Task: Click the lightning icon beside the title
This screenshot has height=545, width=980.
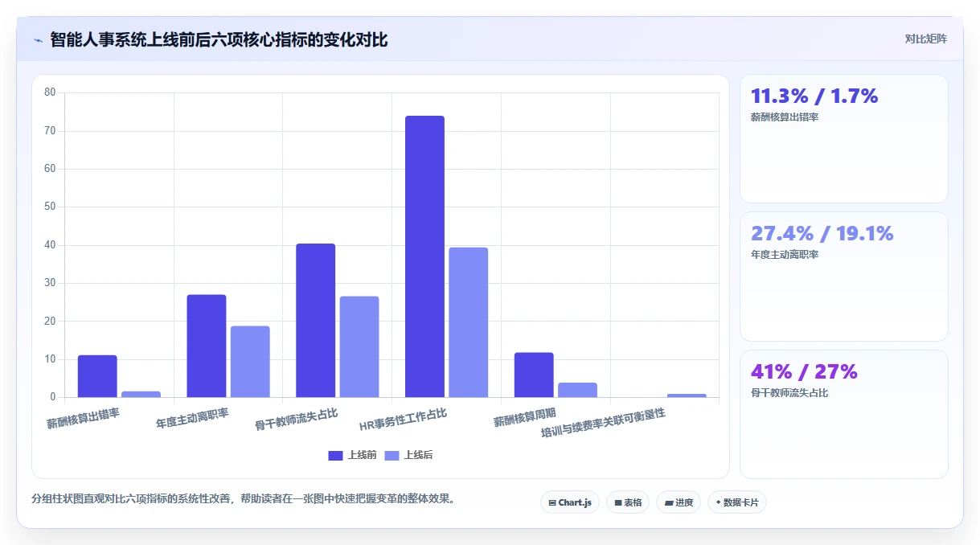Action: tap(38, 39)
